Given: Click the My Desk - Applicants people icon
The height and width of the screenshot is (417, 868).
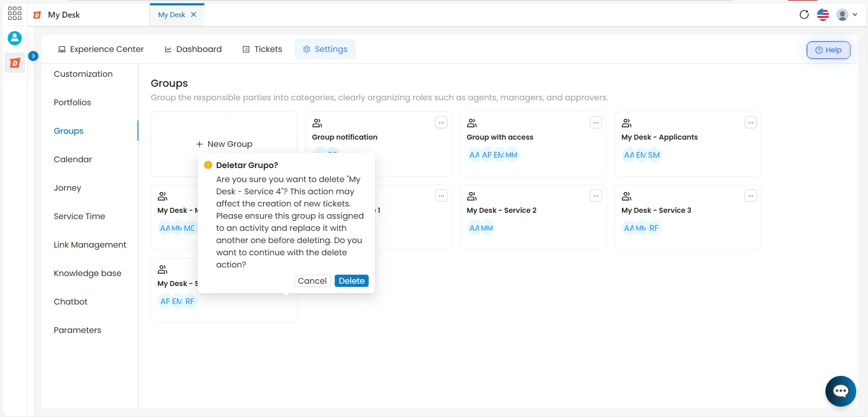Looking at the screenshot, I should (x=627, y=123).
